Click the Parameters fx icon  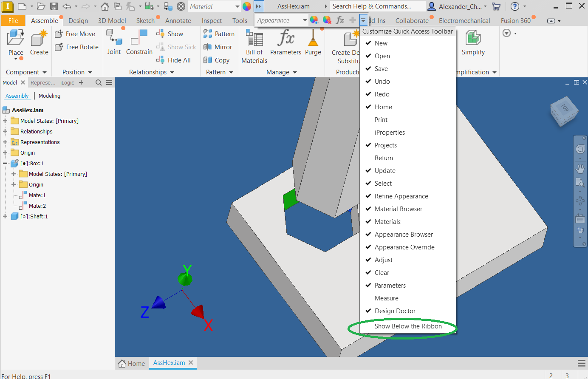[x=286, y=38]
